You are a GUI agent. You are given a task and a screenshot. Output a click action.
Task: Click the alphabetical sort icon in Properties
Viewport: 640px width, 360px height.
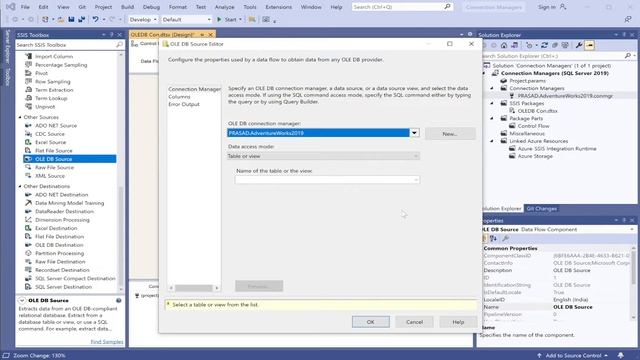click(493, 238)
